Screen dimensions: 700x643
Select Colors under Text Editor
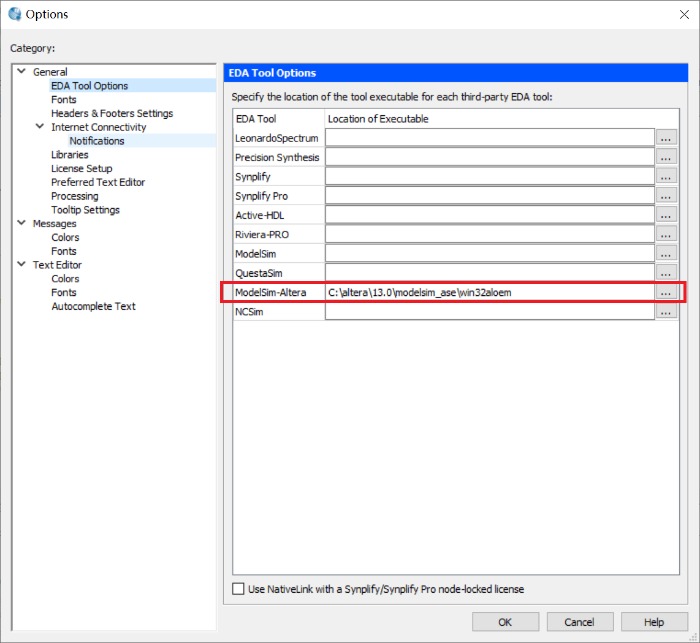coord(65,279)
